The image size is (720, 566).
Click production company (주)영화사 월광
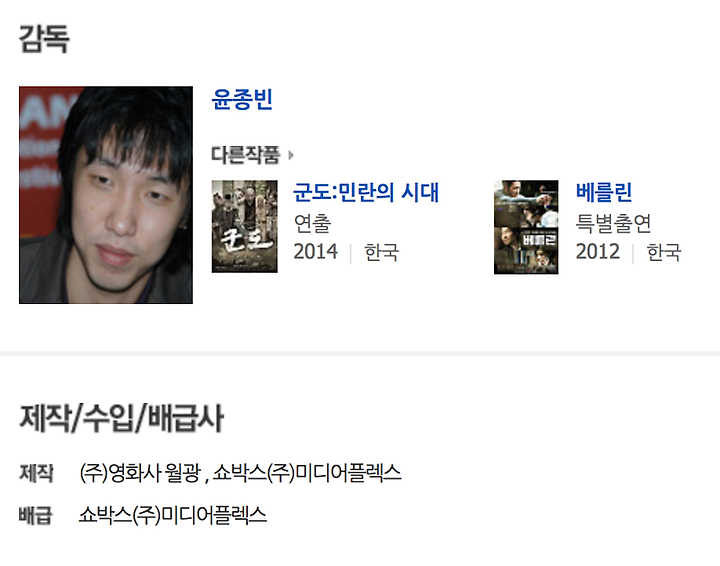(140, 473)
